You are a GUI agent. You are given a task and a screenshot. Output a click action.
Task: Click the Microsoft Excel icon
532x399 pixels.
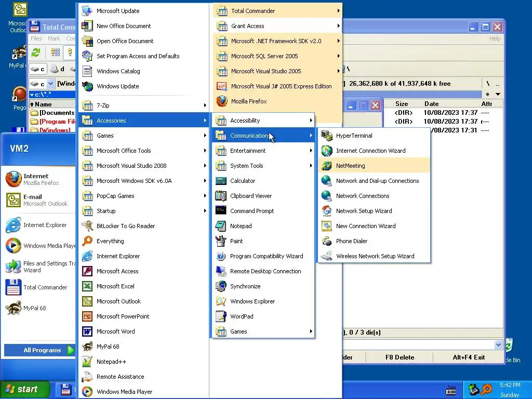pyautogui.click(x=87, y=286)
